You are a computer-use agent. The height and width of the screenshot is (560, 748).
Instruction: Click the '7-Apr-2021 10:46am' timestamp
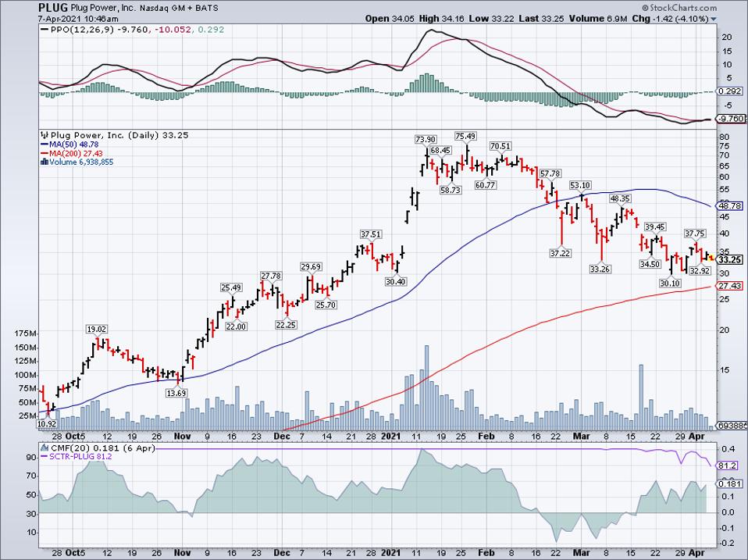coord(78,19)
